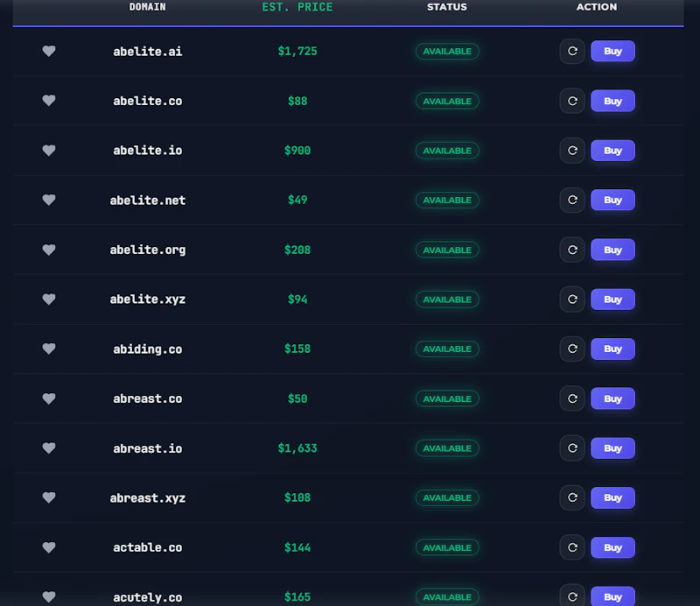Hit Buy on the abreast.xyz row
Viewport: 700px width, 606px height.
pyautogui.click(x=612, y=497)
